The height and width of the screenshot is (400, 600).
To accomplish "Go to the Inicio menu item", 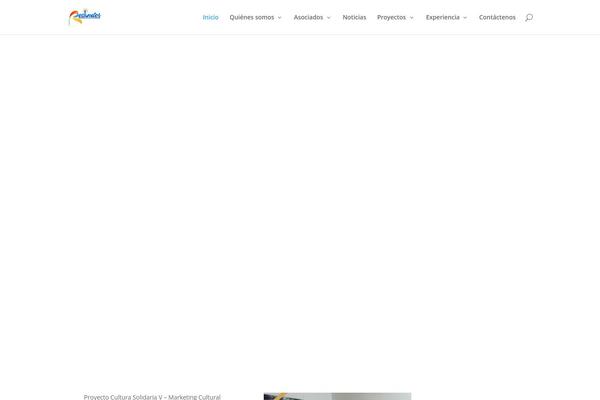I will click(210, 17).
